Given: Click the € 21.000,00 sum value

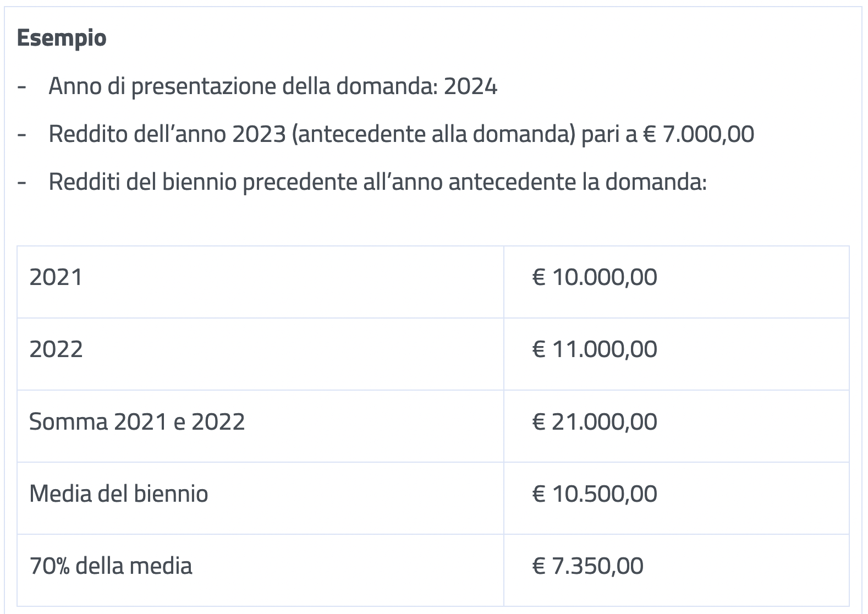Looking at the screenshot, I should (x=594, y=422).
